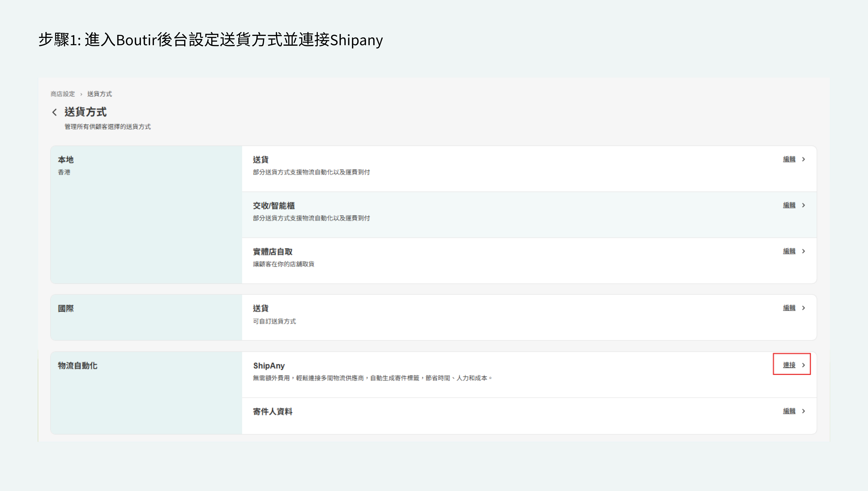The image size is (868, 491).
Task: Click 編輯 link for international 送貨
Action: click(x=789, y=308)
